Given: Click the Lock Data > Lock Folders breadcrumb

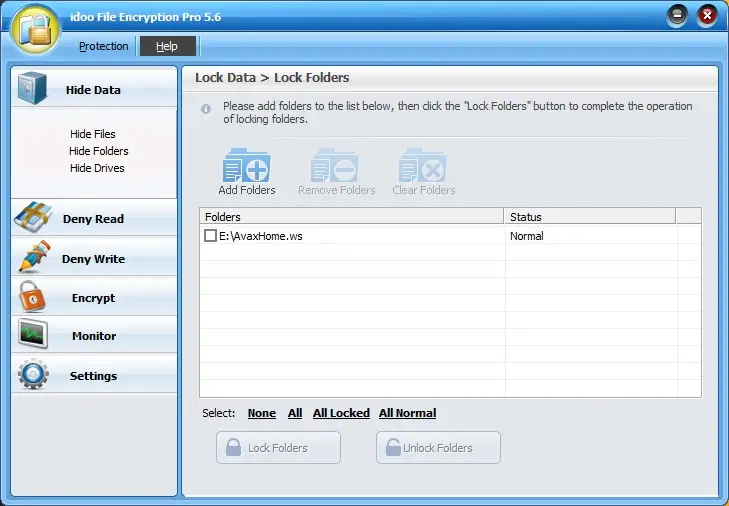Looking at the screenshot, I should [272, 77].
